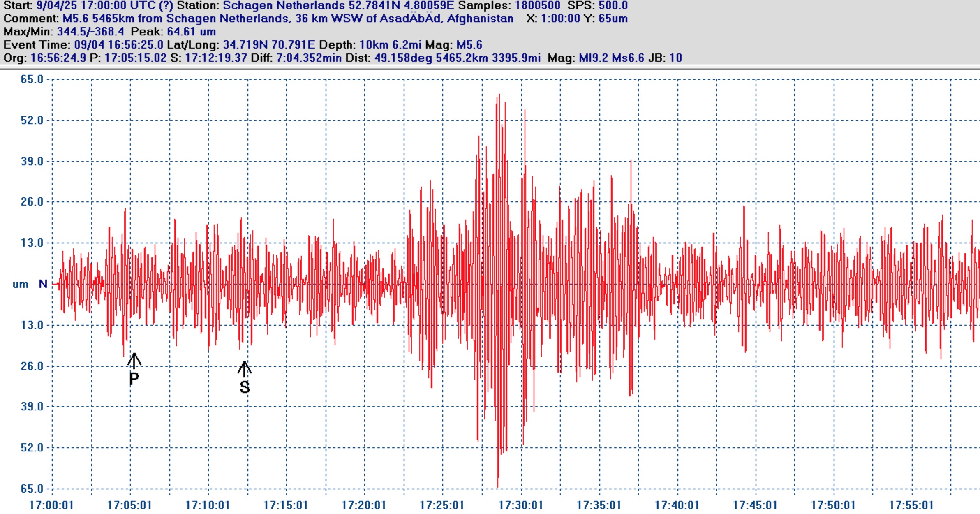Click the top 65.0 Y-axis label
This screenshot has height=514, width=980.
(32, 79)
